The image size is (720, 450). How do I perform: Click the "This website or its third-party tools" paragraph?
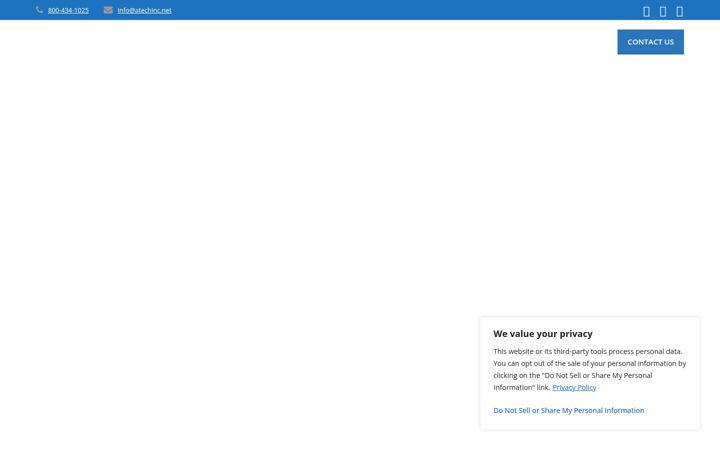pyautogui.click(x=590, y=369)
